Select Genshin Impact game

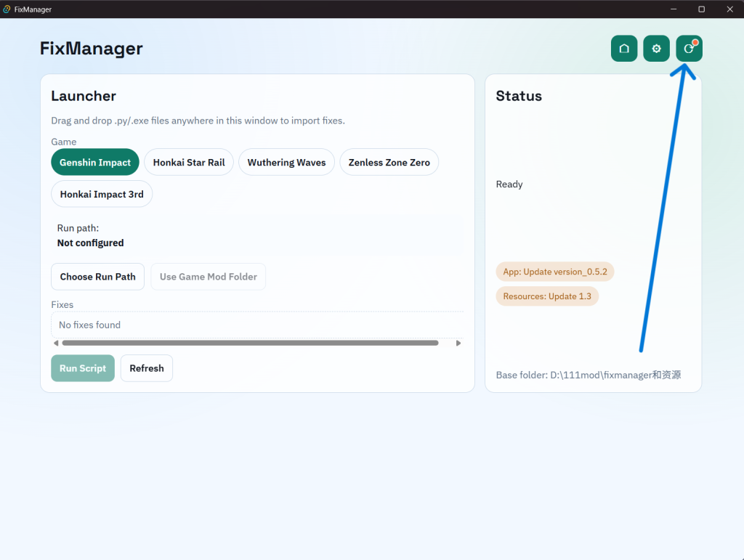click(x=95, y=162)
